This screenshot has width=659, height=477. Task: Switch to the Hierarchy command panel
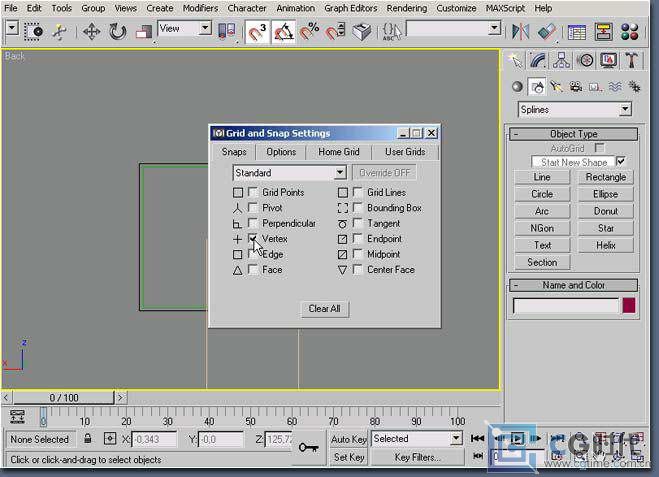click(x=561, y=61)
